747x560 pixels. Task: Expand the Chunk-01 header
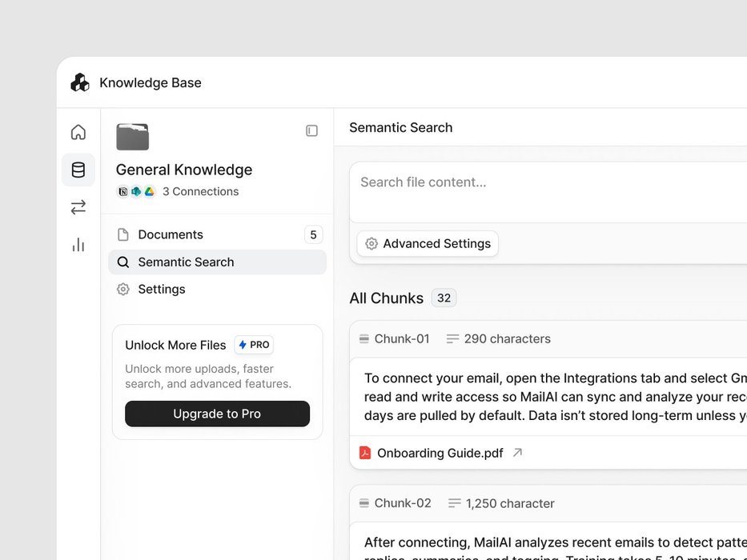(401, 339)
